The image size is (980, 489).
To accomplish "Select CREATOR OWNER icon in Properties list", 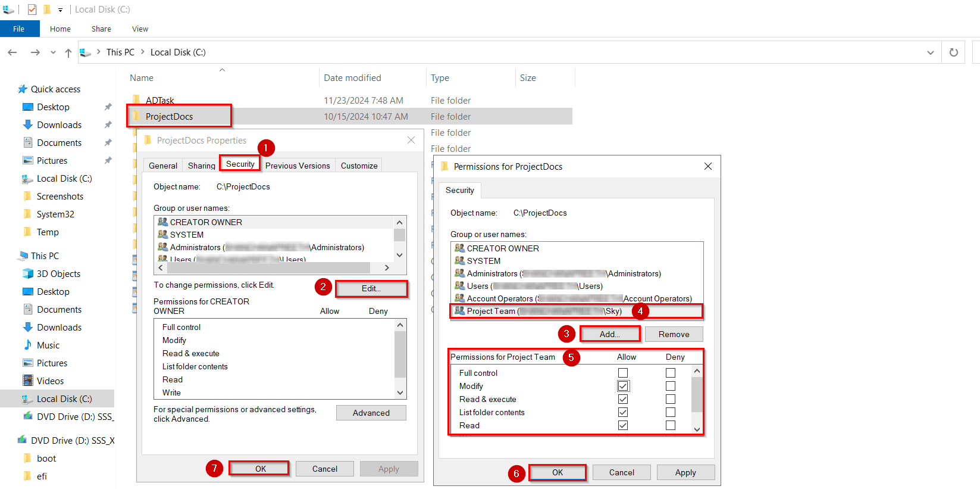I will [x=162, y=222].
